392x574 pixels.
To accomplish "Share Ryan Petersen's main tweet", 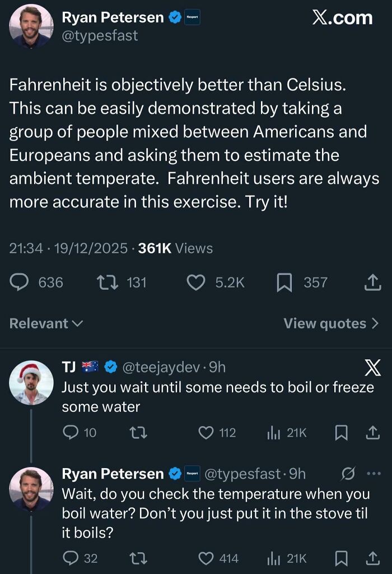I will 374,283.
